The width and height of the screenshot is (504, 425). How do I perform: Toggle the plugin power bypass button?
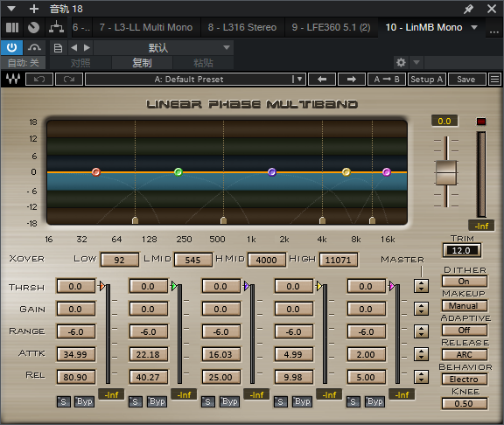[11, 48]
